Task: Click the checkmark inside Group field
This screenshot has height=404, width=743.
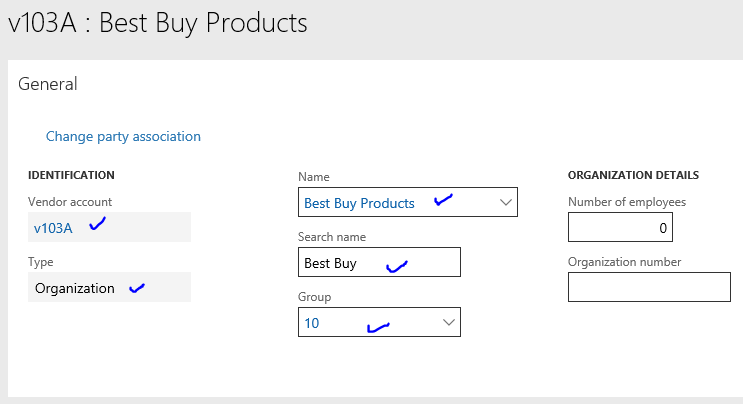Action: 379,327
